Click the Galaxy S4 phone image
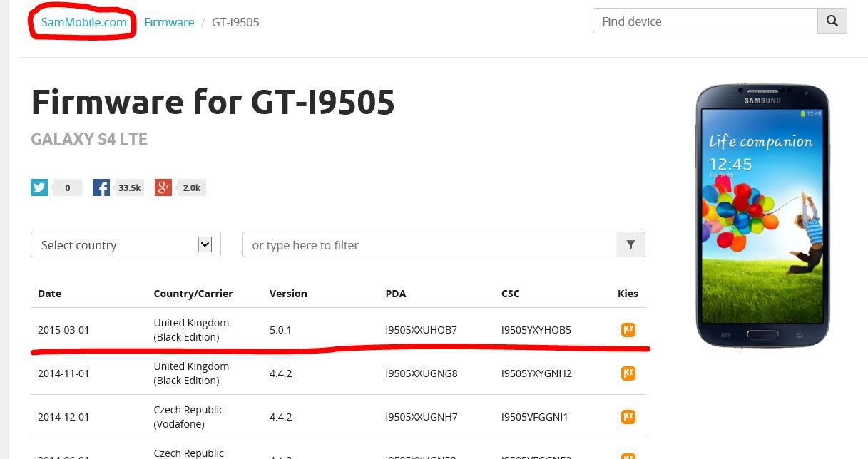 (x=762, y=215)
